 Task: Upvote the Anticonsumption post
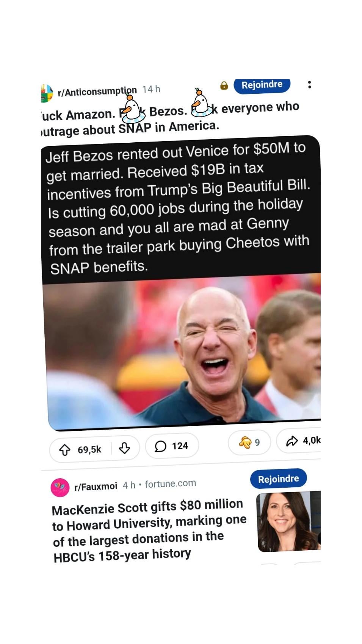coord(65,450)
